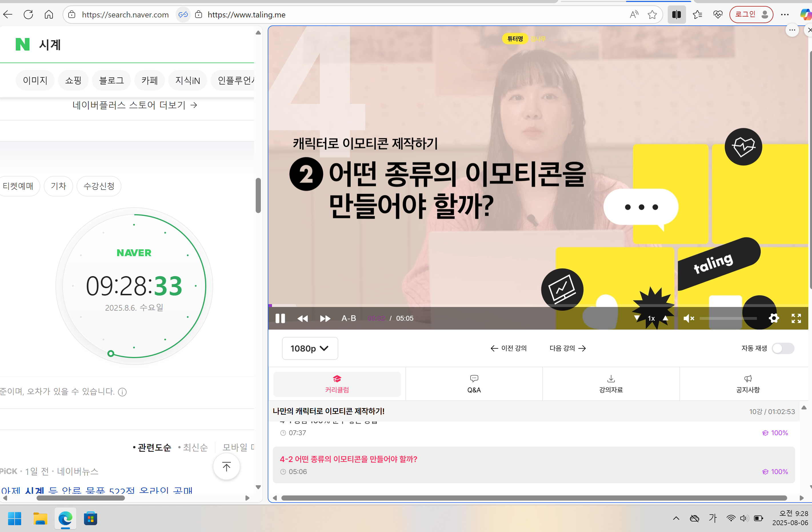
Task: Adjust the video volume slider
Action: point(728,318)
